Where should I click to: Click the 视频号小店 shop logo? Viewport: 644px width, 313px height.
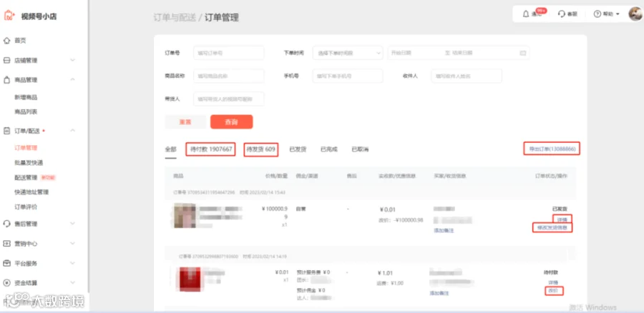(9, 16)
